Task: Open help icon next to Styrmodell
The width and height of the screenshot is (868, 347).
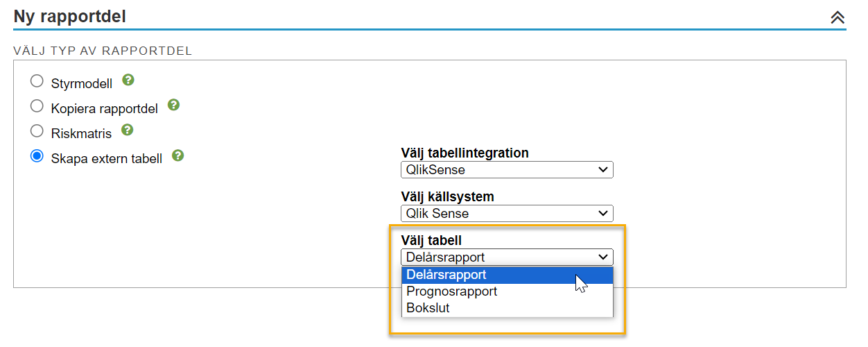Action: pyautogui.click(x=128, y=81)
